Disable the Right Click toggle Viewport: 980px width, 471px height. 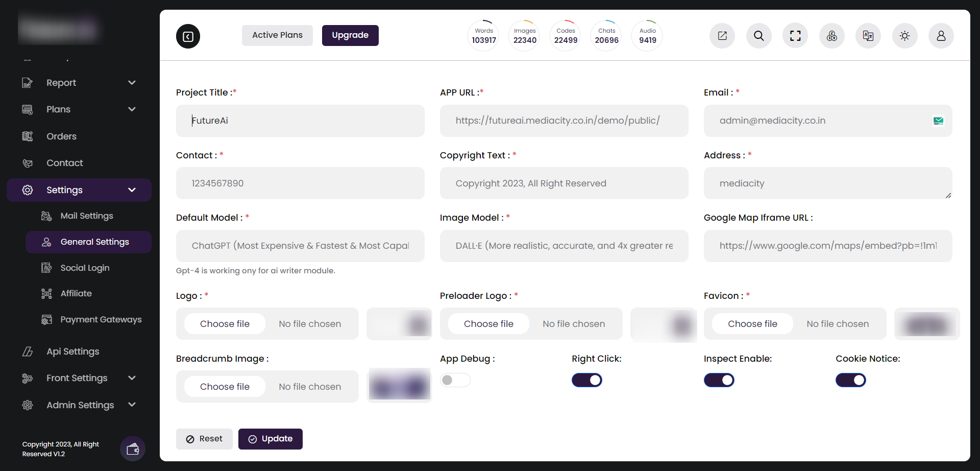[586, 380]
